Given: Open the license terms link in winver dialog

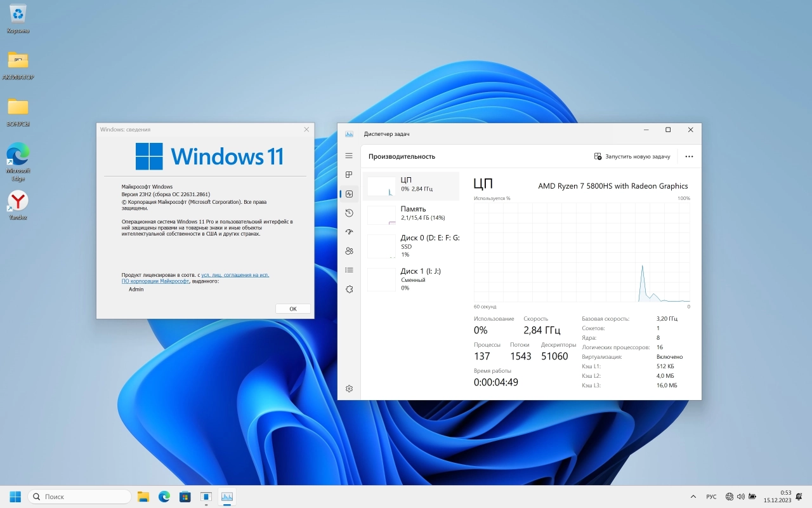Looking at the screenshot, I should point(195,277).
